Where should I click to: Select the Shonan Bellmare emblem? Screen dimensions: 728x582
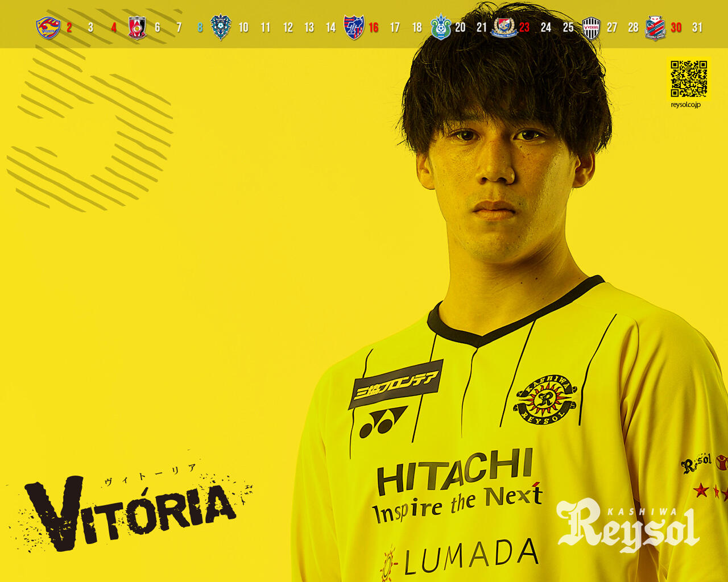pyautogui.click(x=440, y=27)
